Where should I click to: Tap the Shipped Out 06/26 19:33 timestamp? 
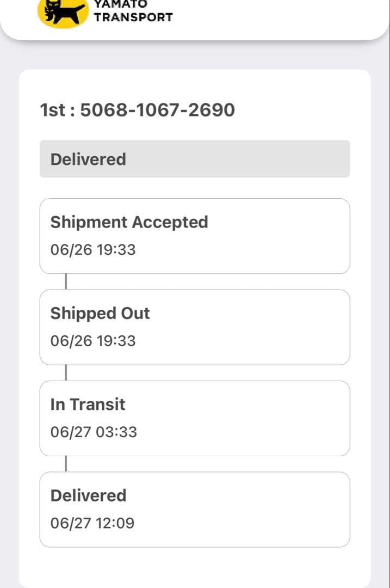point(93,341)
